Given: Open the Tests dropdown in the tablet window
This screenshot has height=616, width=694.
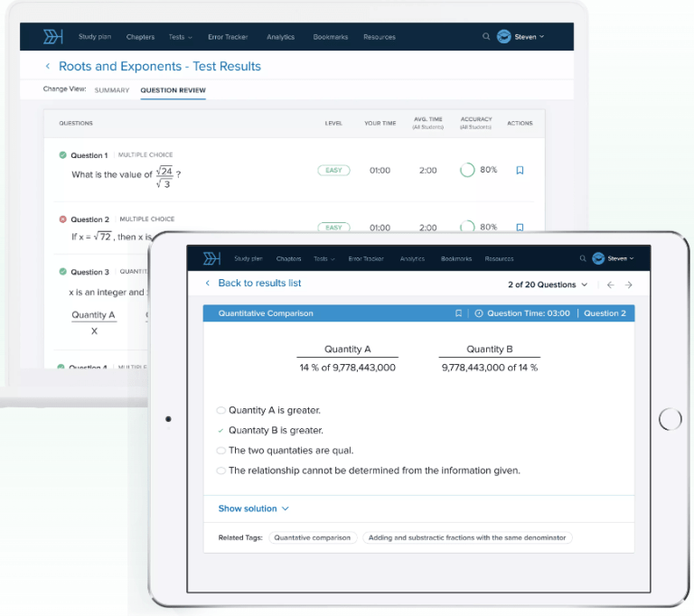Looking at the screenshot, I should coord(324,259).
